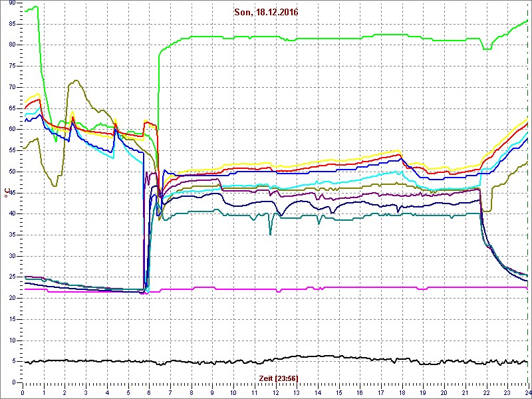Screen dimensions: 532x399
Task: Click the "25" value on temperature axis
Action: (x=12, y=277)
